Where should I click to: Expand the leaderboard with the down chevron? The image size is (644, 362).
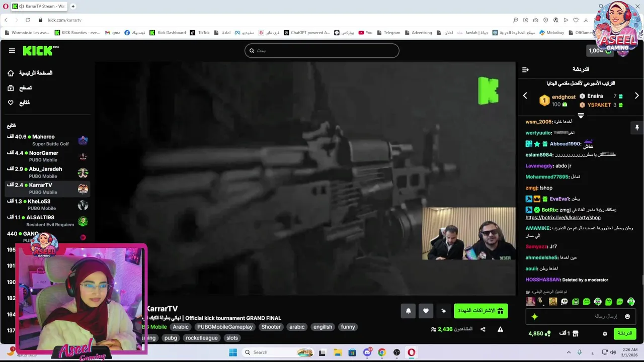pyautogui.click(x=581, y=116)
